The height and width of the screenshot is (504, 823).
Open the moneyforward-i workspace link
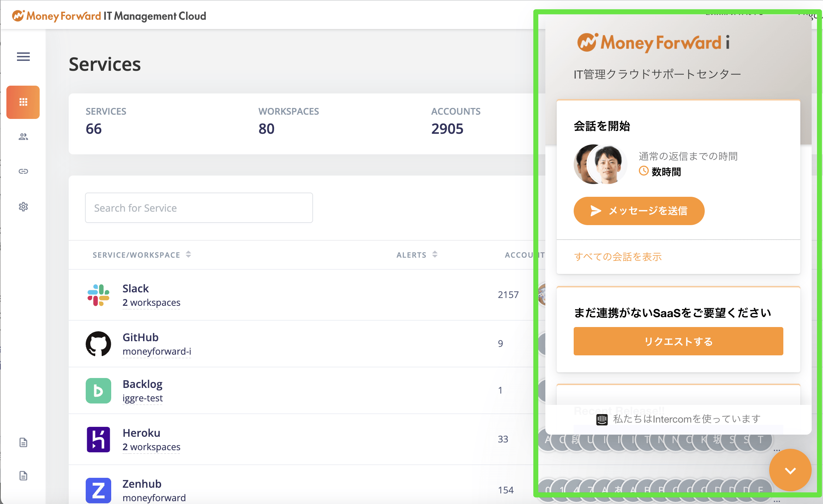point(157,351)
